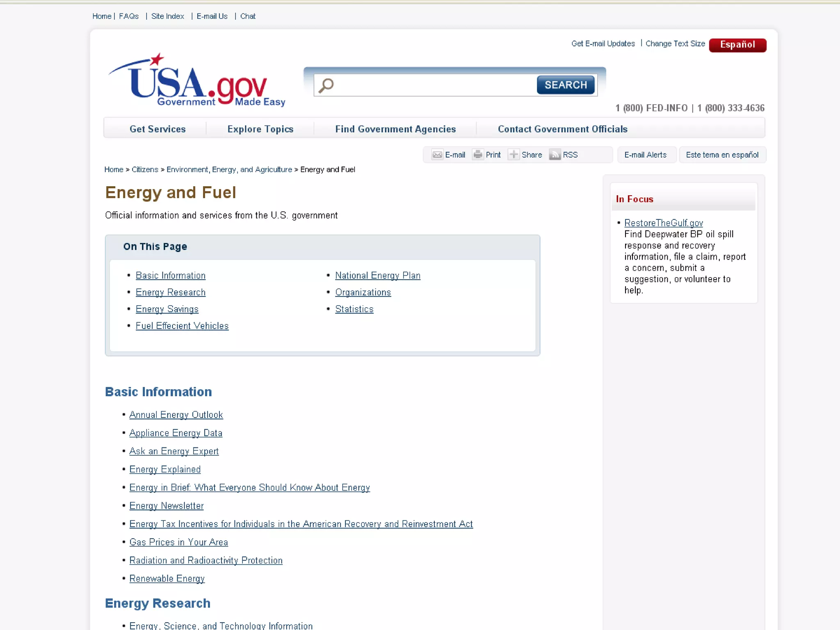The width and height of the screenshot is (840, 630).
Task: Click the magnifying glass search icon
Action: coord(326,85)
